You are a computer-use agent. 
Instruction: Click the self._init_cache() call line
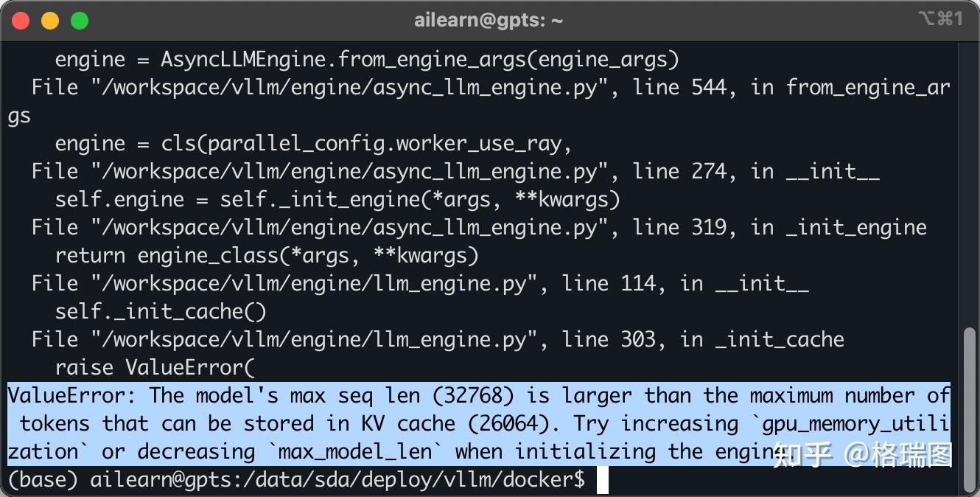[x=161, y=312]
